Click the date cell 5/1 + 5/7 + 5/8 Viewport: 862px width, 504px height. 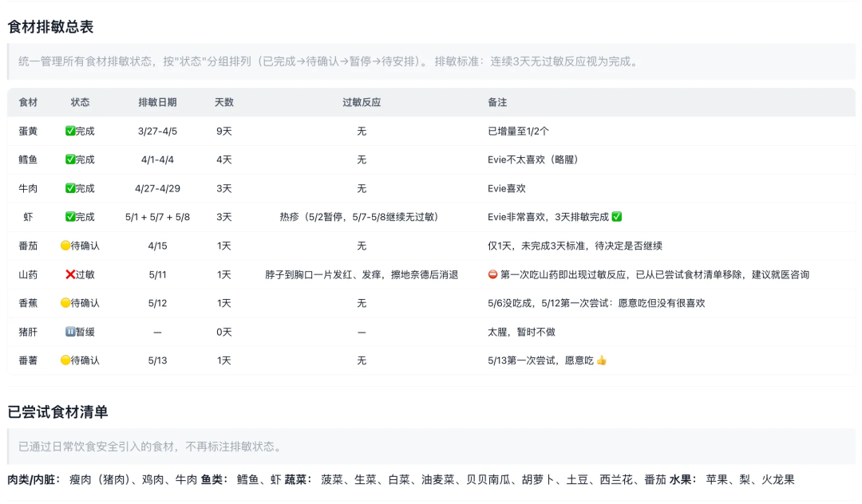tap(157, 217)
